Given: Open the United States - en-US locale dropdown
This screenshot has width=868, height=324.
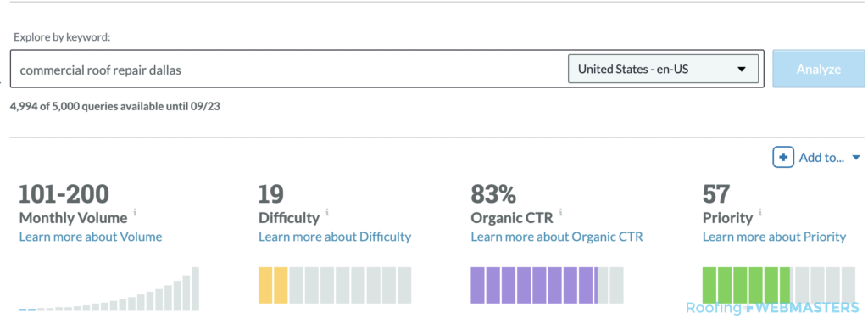Looking at the screenshot, I should pos(663,70).
